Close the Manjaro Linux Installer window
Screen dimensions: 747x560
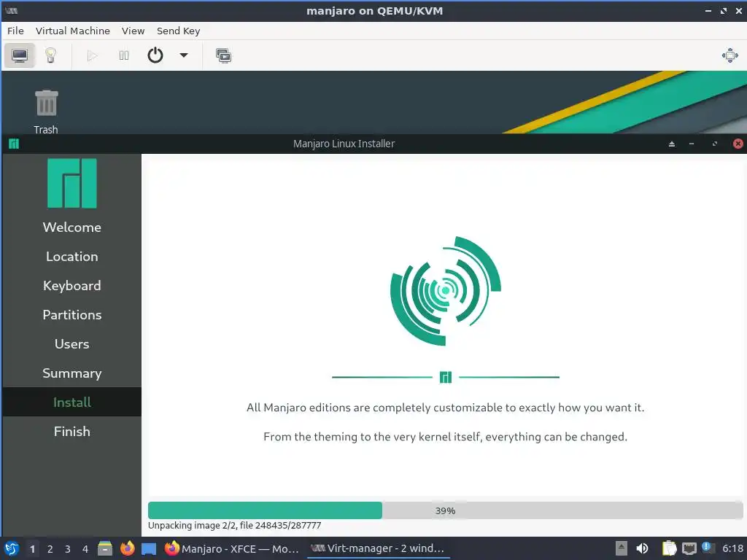pyautogui.click(x=738, y=144)
